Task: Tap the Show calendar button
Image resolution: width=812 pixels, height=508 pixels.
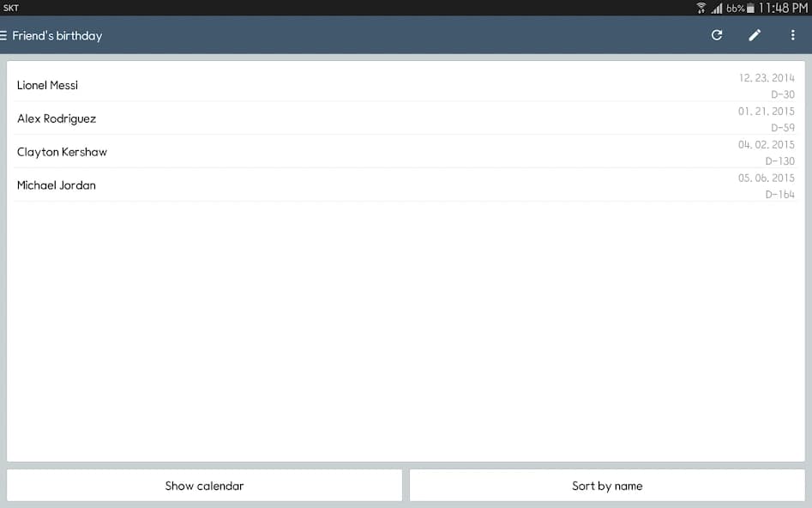Action: [x=204, y=485]
